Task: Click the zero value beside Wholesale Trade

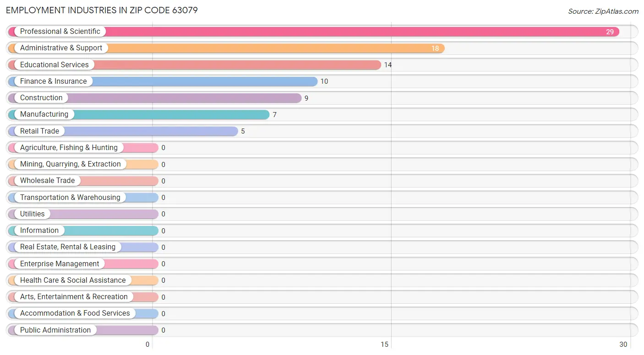Action: (x=163, y=181)
